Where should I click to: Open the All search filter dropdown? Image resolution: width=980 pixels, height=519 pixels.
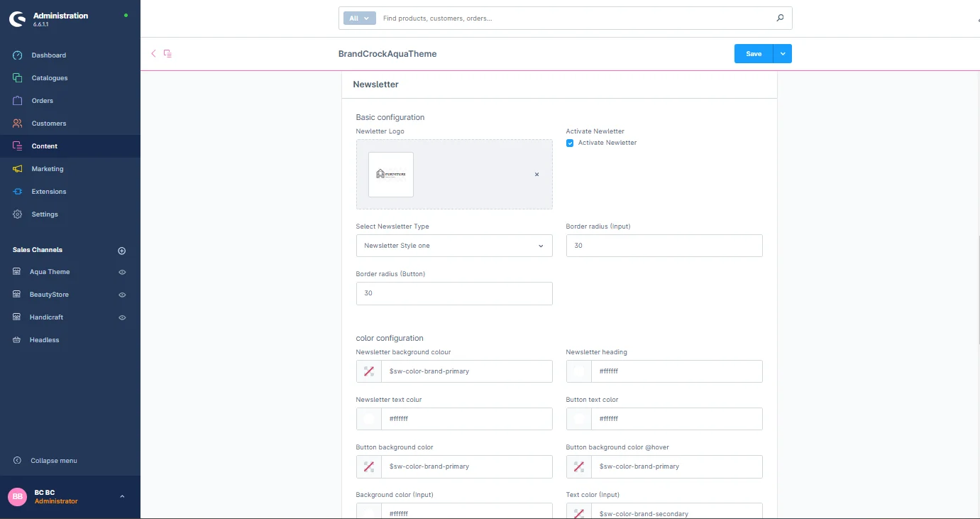[360, 18]
